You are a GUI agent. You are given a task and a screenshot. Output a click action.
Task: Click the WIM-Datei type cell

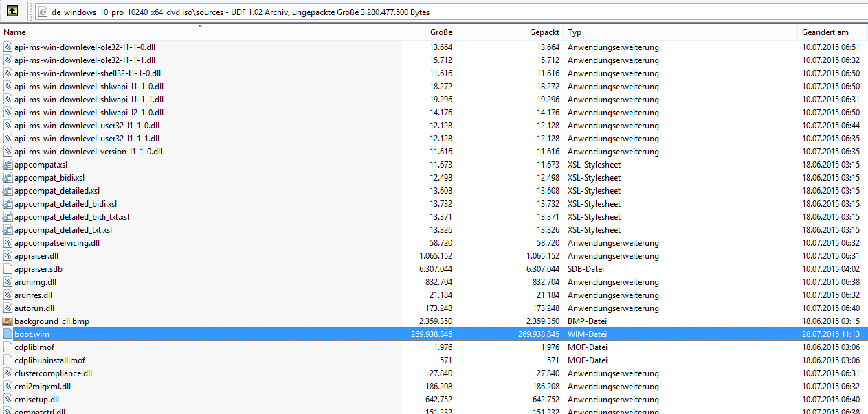pos(587,334)
